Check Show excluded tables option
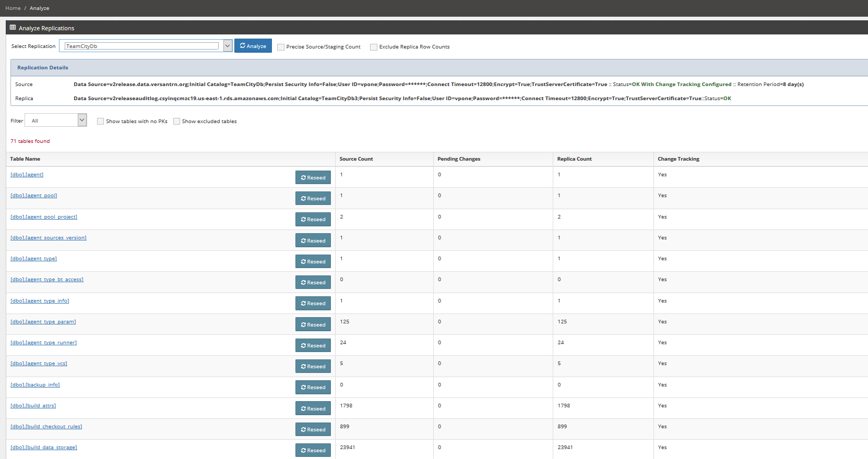This screenshot has height=459, width=868. tap(176, 121)
